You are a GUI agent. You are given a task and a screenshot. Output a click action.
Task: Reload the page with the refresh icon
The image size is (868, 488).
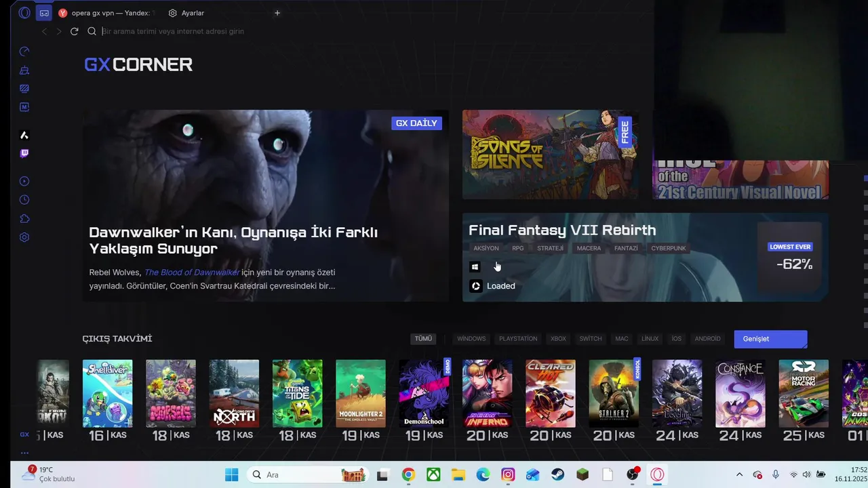coord(75,31)
